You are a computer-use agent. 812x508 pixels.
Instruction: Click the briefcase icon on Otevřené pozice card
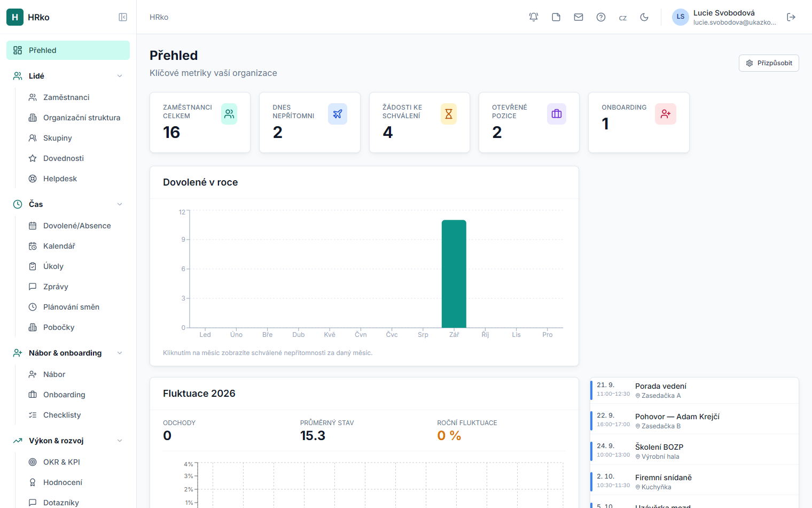click(x=557, y=114)
